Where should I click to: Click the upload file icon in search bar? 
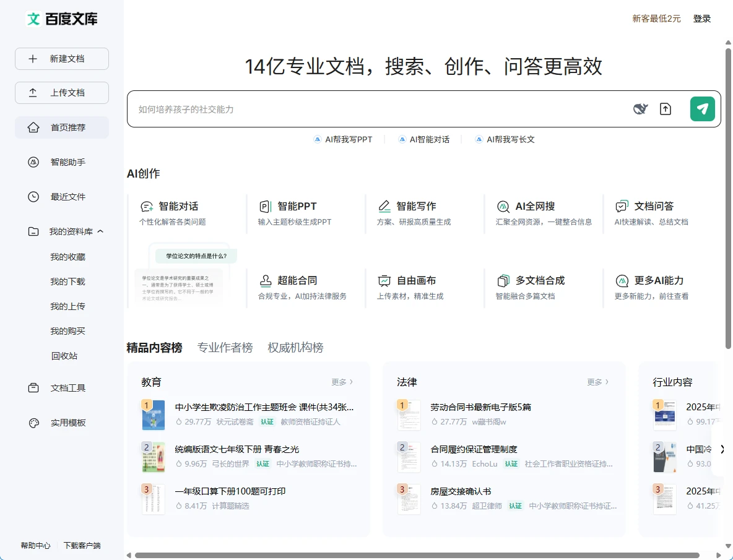(666, 109)
